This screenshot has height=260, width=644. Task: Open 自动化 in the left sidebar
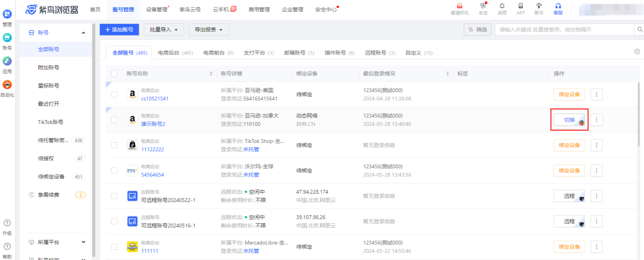[x=7, y=85]
